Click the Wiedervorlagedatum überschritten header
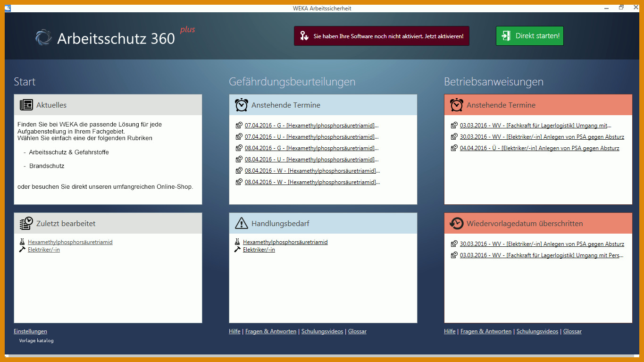 (538, 223)
